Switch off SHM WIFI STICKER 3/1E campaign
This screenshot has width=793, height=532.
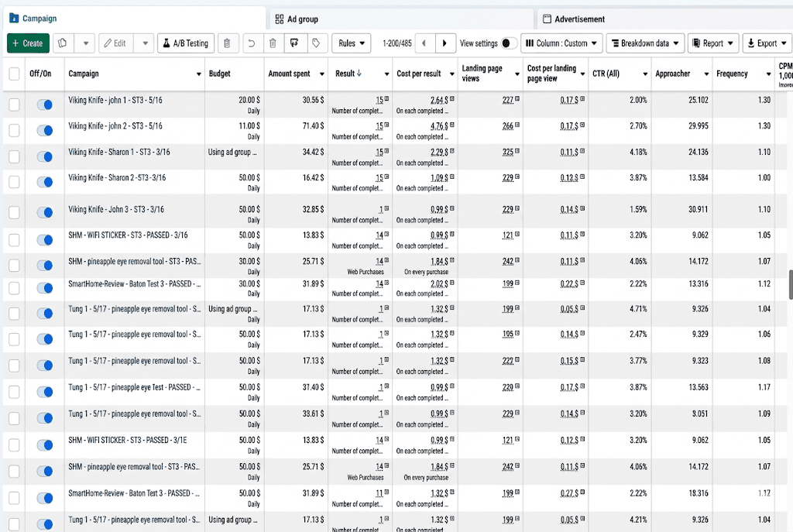tap(44, 445)
